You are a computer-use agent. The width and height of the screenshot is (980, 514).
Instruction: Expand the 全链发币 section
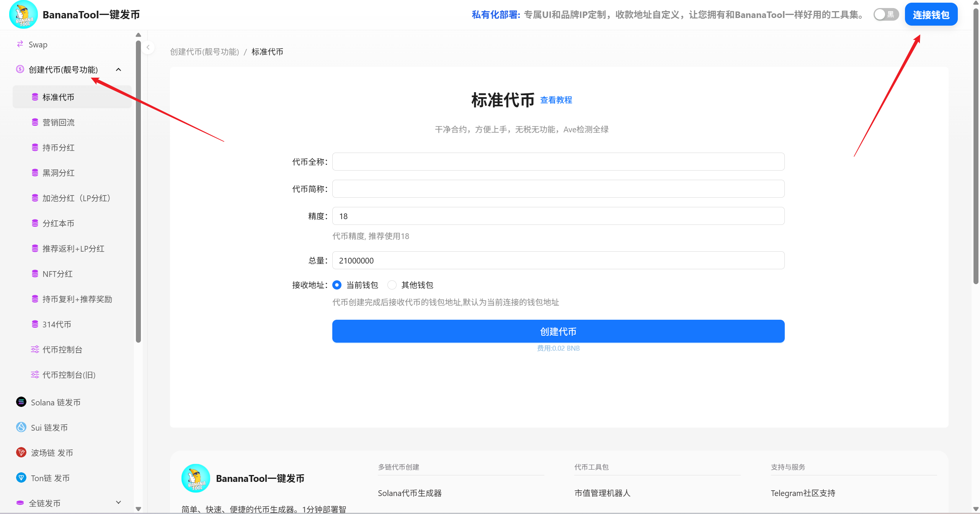(x=118, y=502)
